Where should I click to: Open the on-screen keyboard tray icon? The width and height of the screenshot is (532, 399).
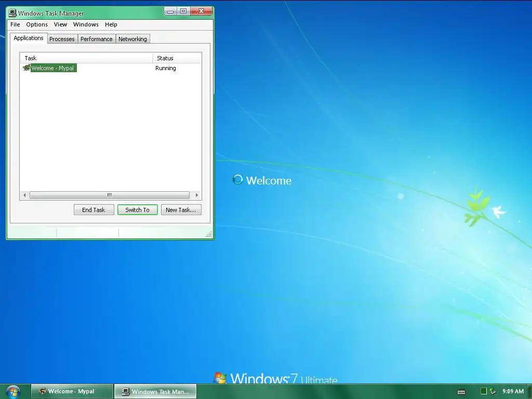(461, 392)
